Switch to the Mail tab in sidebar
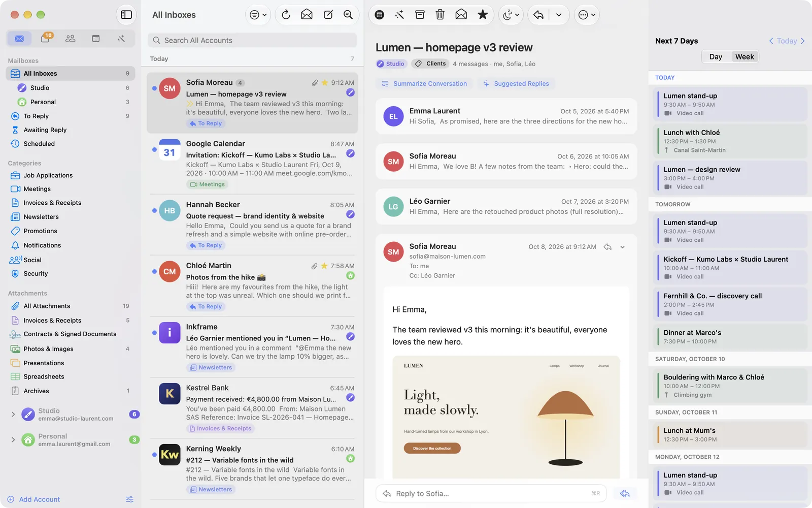 click(19, 39)
